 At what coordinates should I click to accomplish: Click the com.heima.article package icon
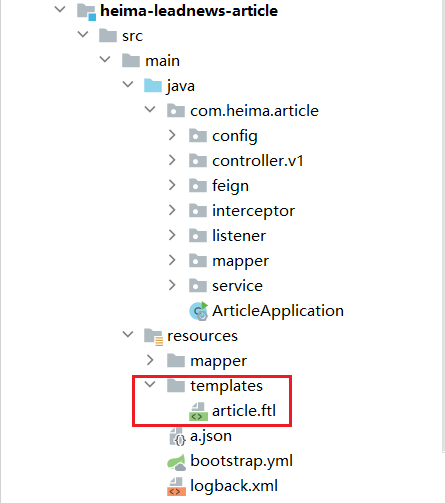[176, 111]
